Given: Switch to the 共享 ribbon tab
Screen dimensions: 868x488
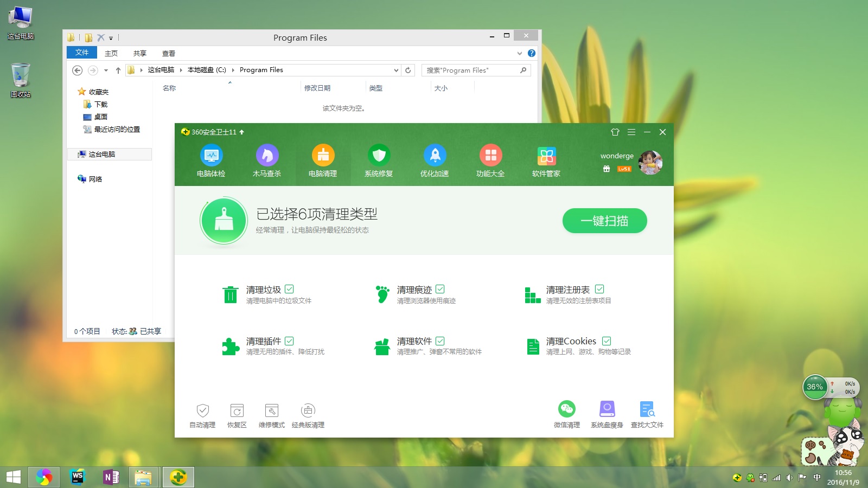Looking at the screenshot, I should point(140,53).
